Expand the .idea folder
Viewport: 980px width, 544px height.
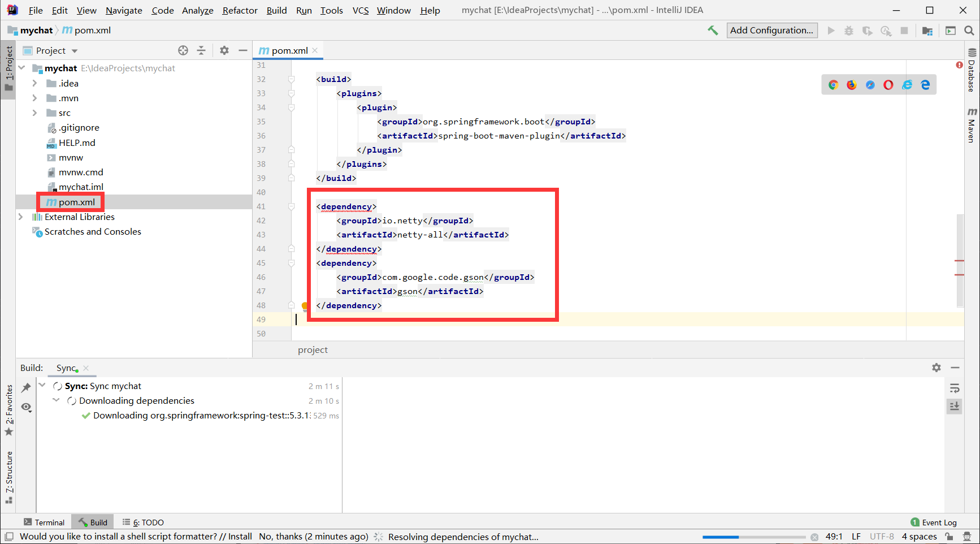click(34, 83)
